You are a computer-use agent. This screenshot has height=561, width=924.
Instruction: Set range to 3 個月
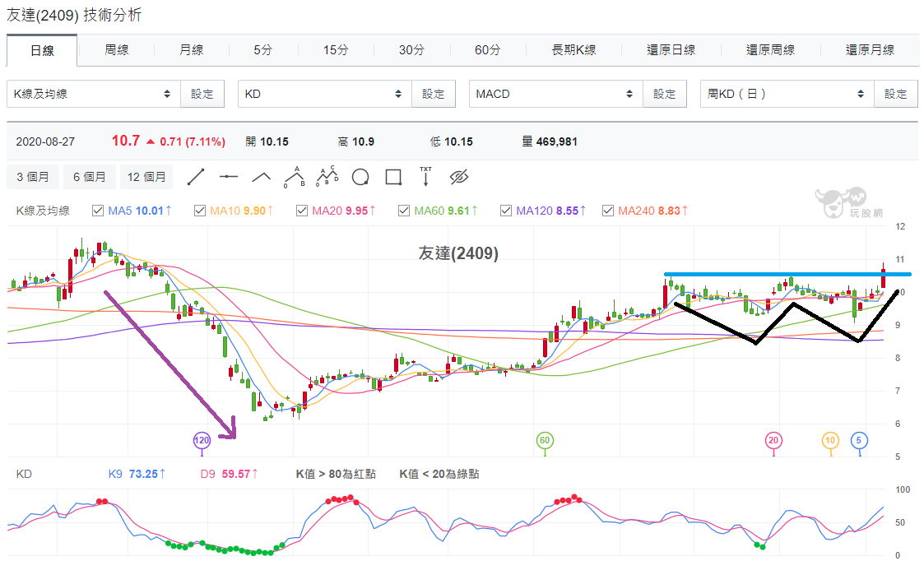32,177
